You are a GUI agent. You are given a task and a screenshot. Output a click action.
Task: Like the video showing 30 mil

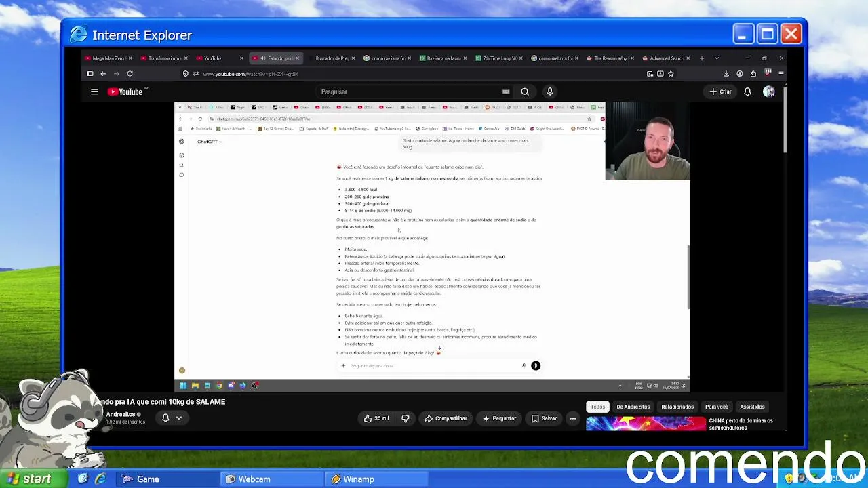pyautogui.click(x=376, y=418)
